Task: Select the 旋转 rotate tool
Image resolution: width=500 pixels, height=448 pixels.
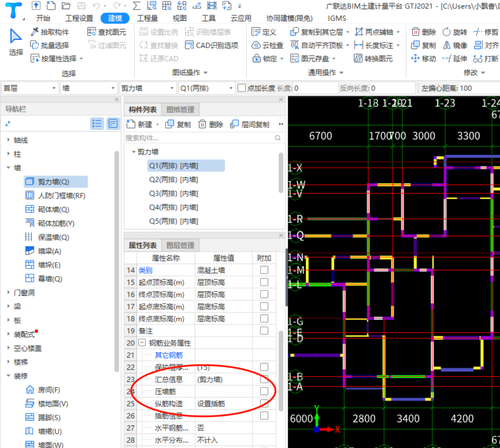Action: point(455,32)
